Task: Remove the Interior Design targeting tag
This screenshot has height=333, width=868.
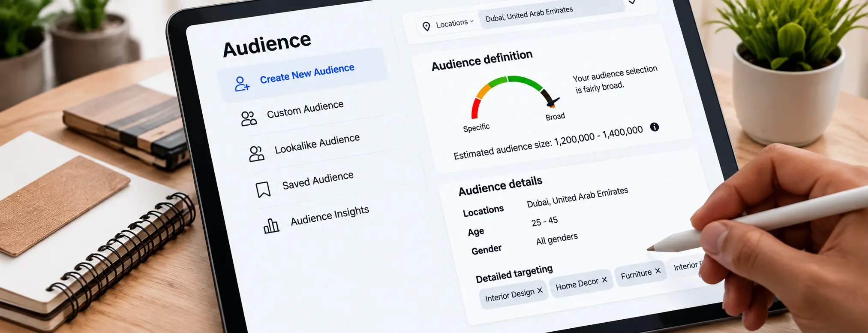Action: 540,291
